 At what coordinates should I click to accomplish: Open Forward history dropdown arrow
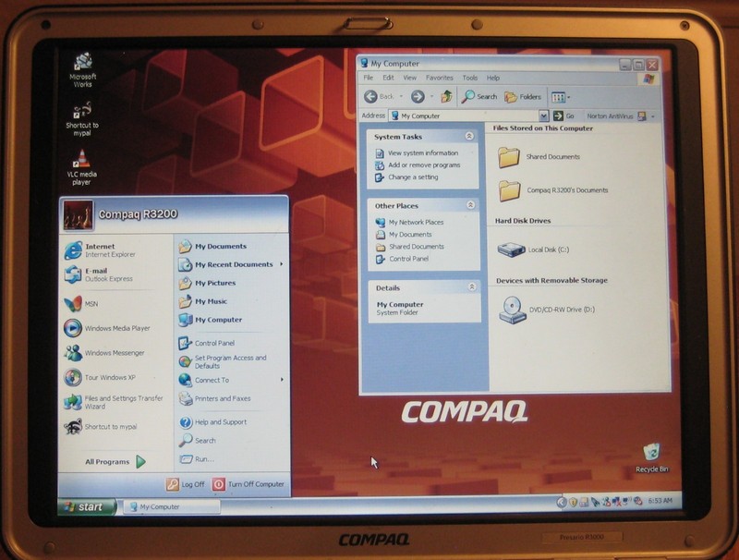[x=431, y=97]
